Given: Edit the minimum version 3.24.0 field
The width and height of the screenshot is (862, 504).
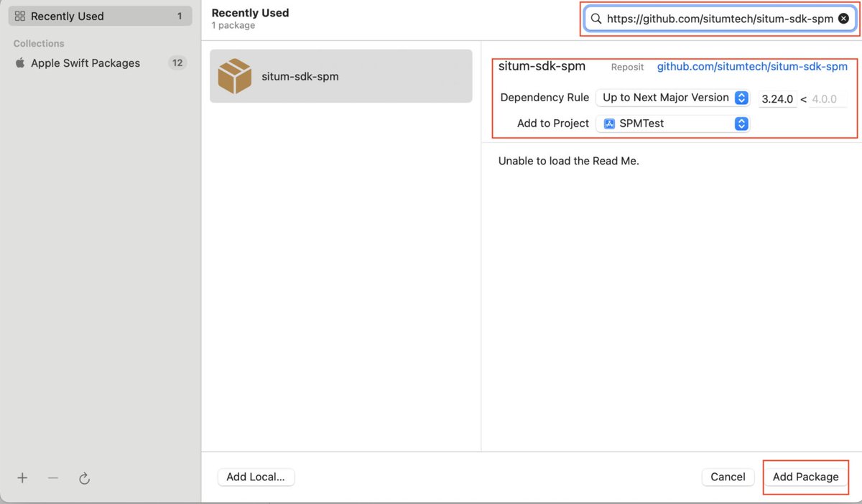Looking at the screenshot, I should click(x=777, y=99).
